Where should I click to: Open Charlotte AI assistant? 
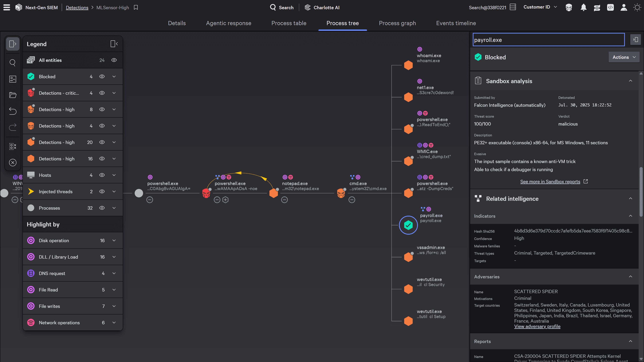pyautogui.click(x=322, y=8)
